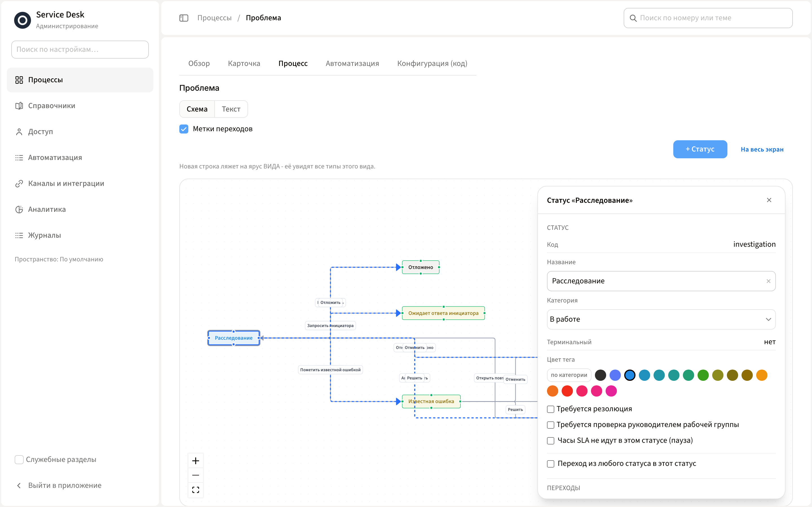The image size is (812, 507).
Task: Toggle the sidebar panel icon
Action: 184,18
